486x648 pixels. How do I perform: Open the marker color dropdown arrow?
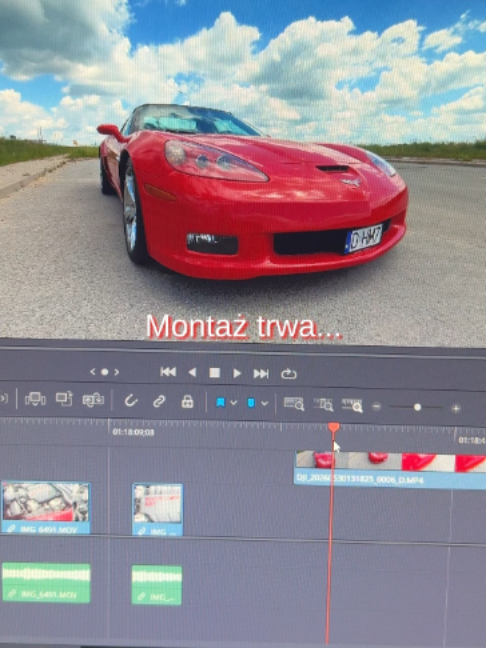264,403
